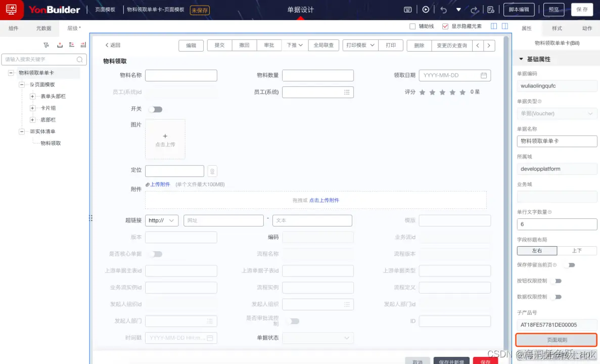Toggle the 是否核心单据 switch
600x364 pixels.
point(156,254)
